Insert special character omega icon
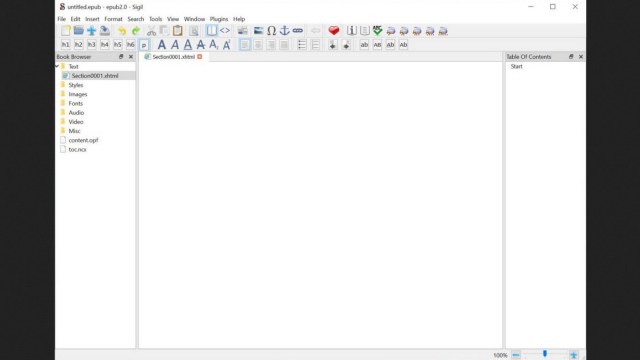The image size is (640, 360). (271, 31)
